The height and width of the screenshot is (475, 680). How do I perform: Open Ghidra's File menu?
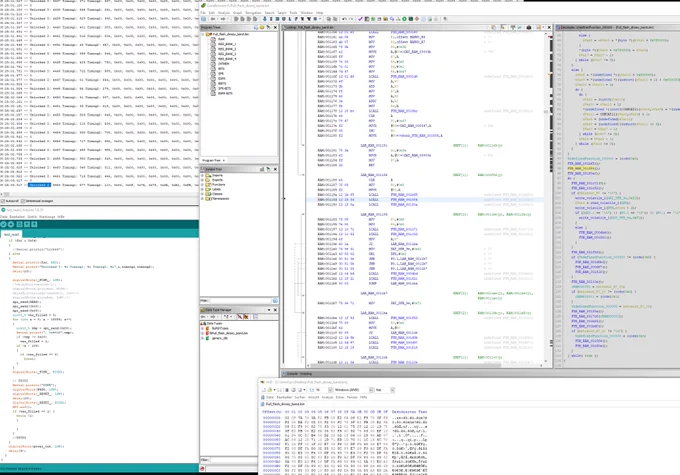coord(203,13)
